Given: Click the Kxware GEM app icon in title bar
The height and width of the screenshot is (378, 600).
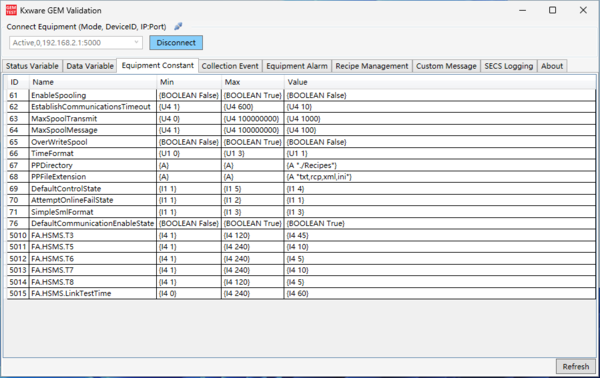Looking at the screenshot, I should tap(11, 10).
